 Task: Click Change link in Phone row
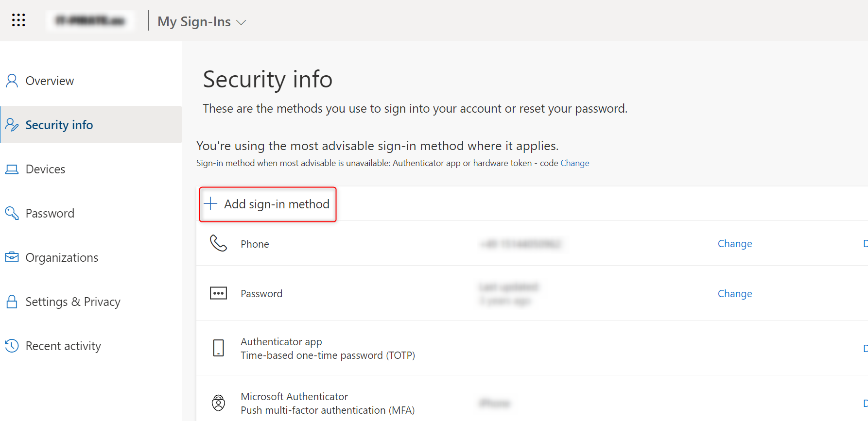[x=735, y=244]
